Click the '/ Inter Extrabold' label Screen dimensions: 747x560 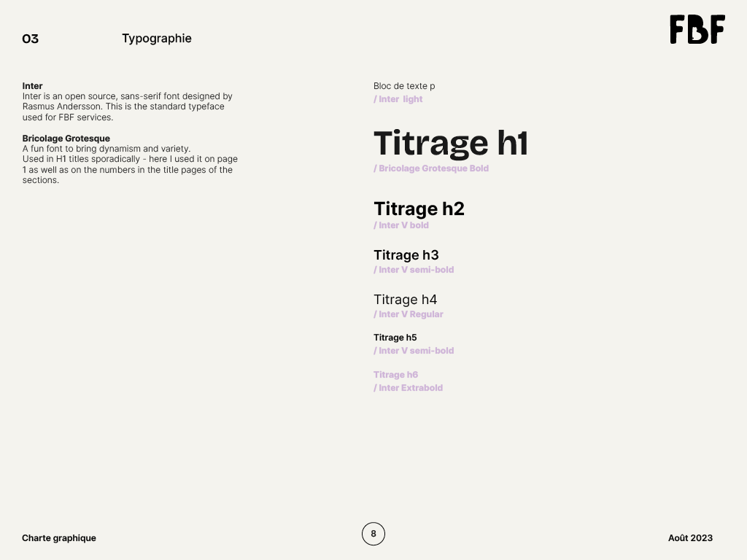point(409,388)
